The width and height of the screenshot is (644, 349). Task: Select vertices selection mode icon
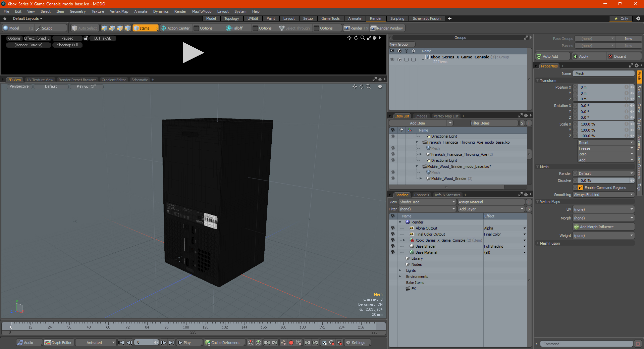104,28
